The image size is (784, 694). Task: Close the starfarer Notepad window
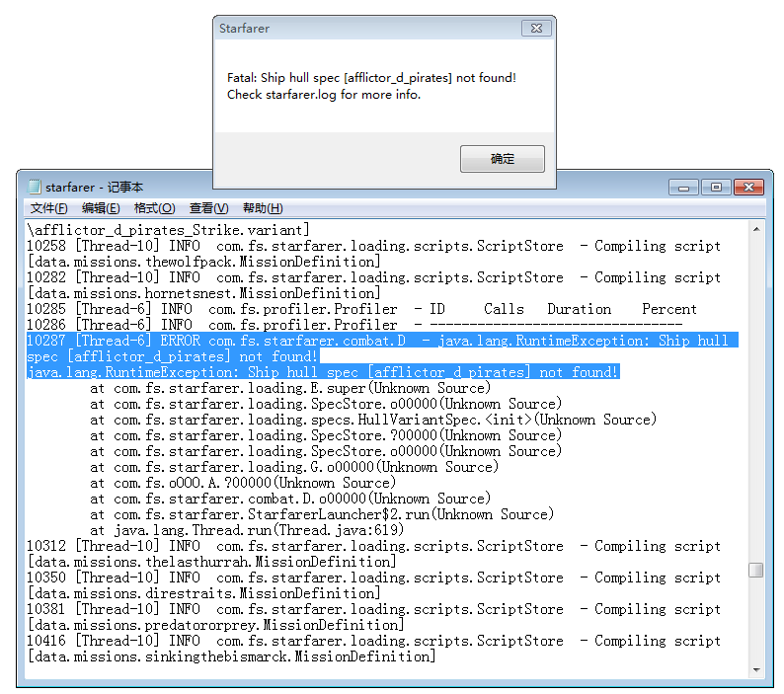click(x=749, y=187)
